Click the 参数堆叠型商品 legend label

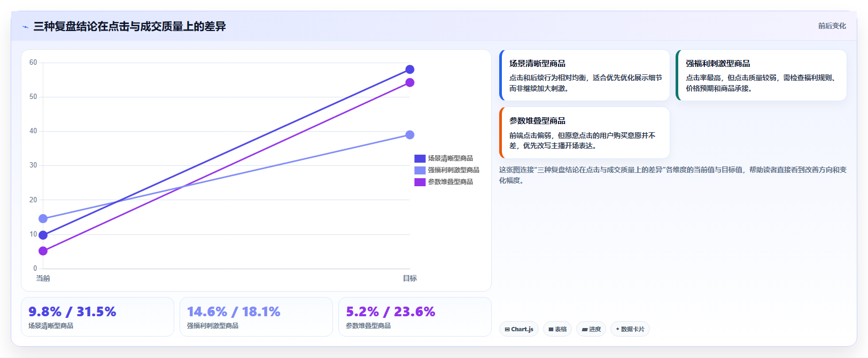click(450, 182)
